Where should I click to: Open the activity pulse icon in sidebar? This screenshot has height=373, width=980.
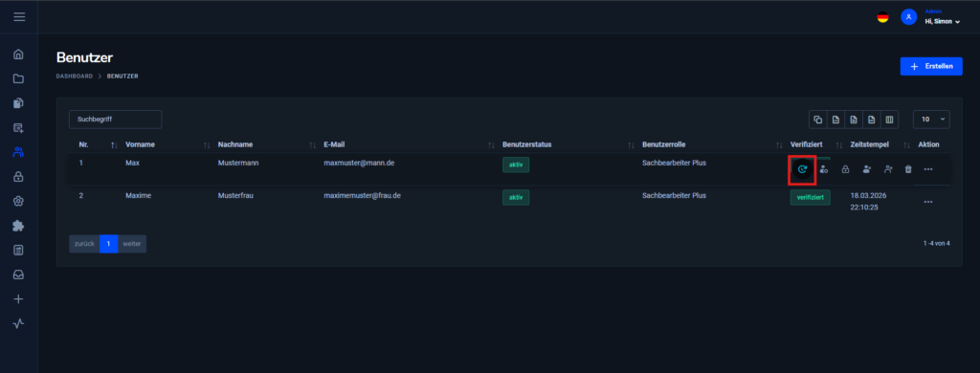(x=19, y=323)
